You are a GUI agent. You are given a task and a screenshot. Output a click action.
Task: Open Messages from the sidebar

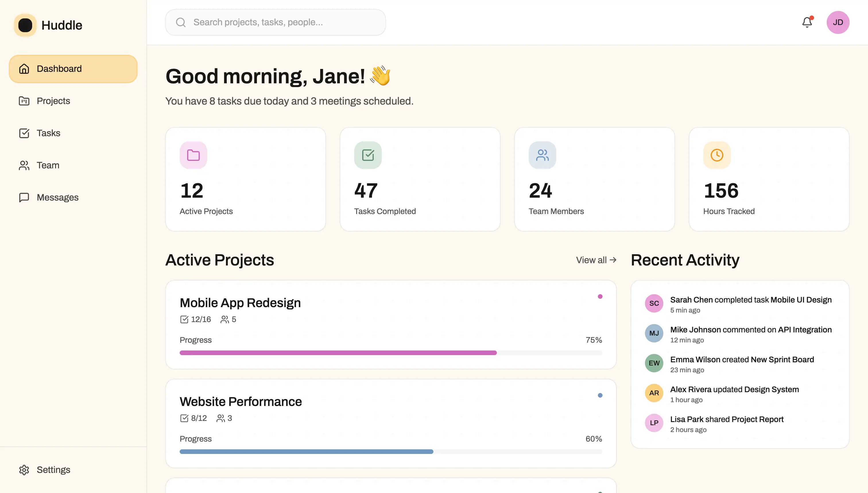click(x=57, y=197)
